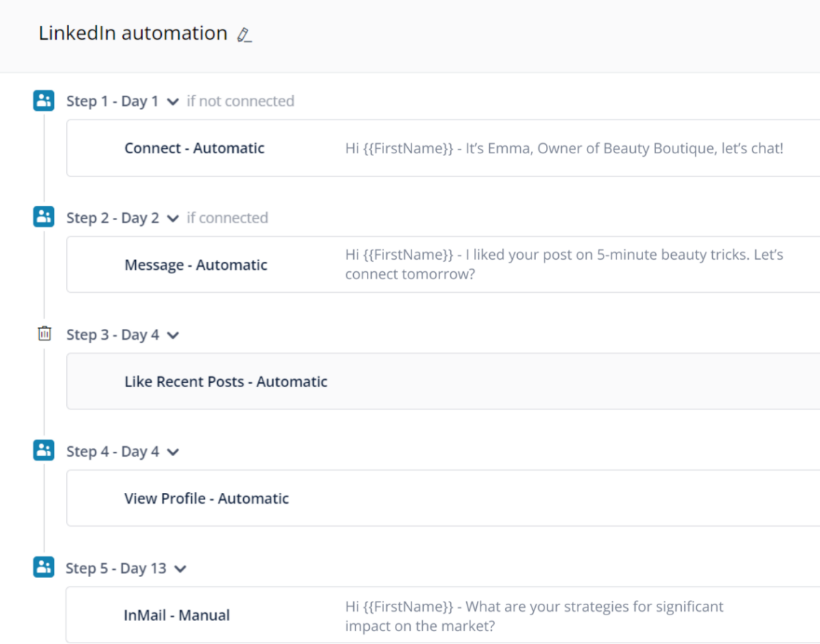Click the pencil icon to rename the automation
This screenshot has height=644, width=820.
coord(243,33)
